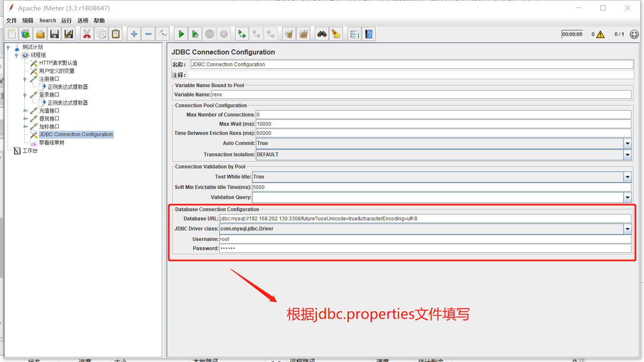This screenshot has height=362, width=644.
Task: Click the greyed Shutdown X icon
Action: (224, 34)
